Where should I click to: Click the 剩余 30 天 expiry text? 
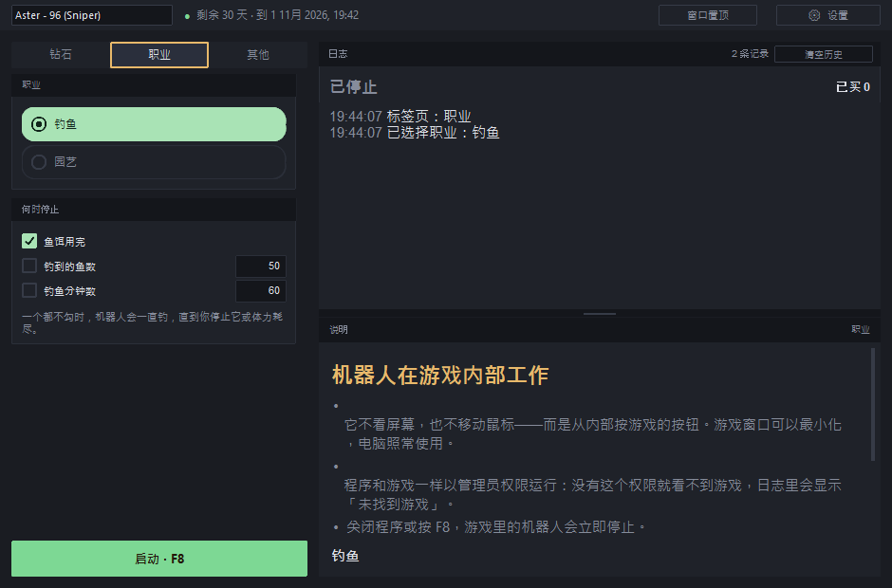(x=278, y=15)
